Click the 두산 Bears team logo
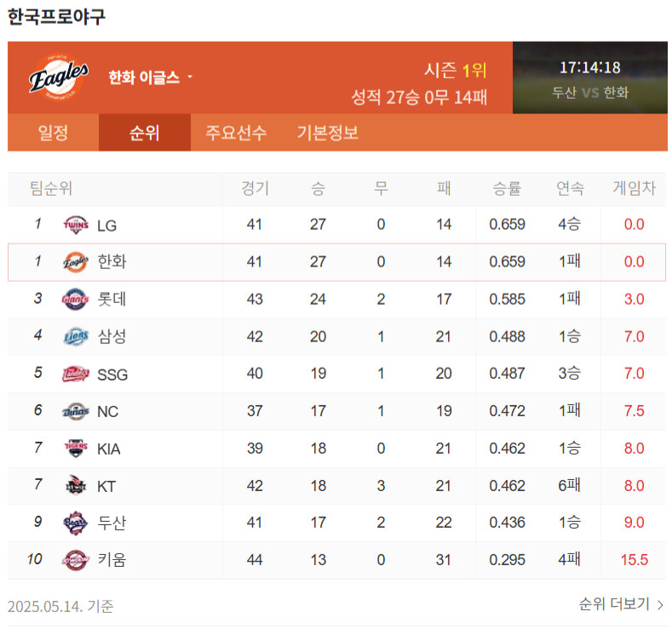 click(x=76, y=523)
